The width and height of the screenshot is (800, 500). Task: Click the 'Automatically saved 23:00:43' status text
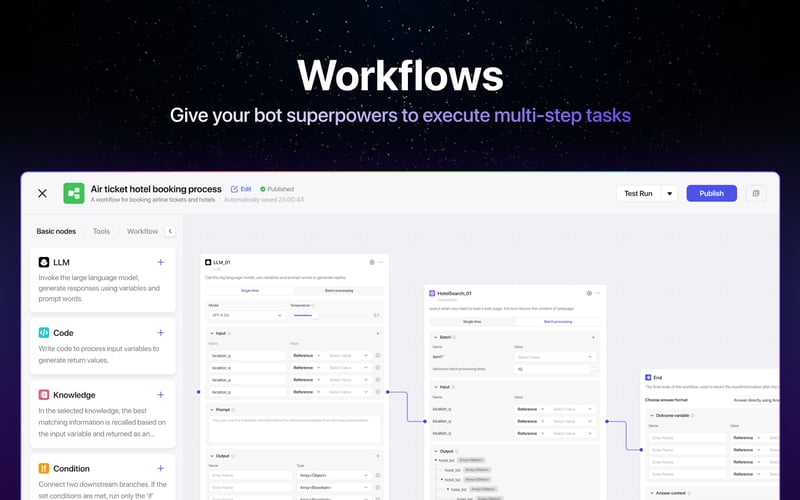(264, 200)
